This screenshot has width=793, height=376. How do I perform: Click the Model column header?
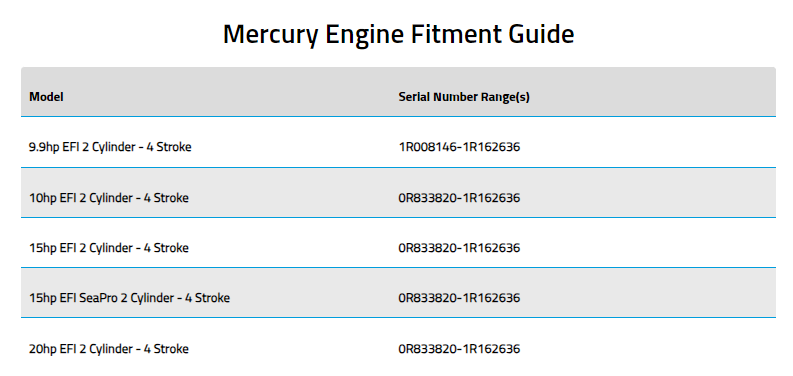click(46, 97)
